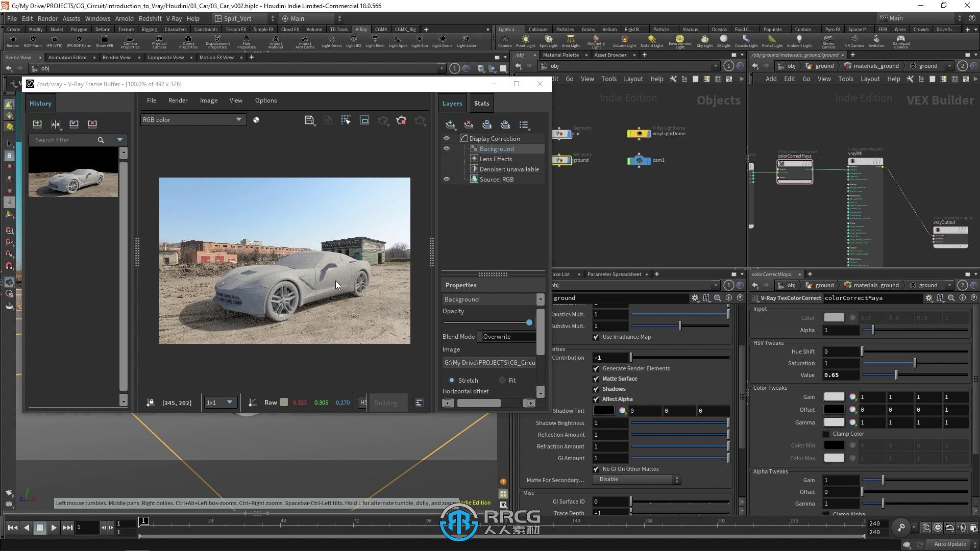
Task: Open the Render menu in frame buffer
Action: tap(178, 100)
